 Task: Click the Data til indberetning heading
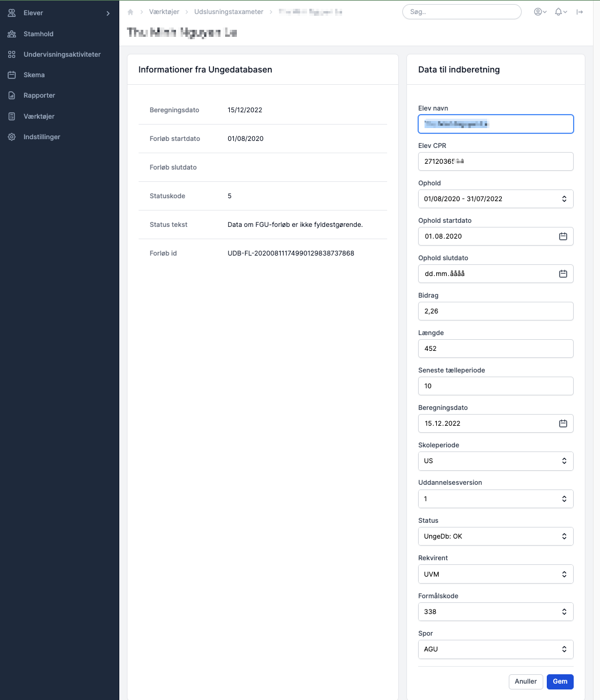[459, 70]
